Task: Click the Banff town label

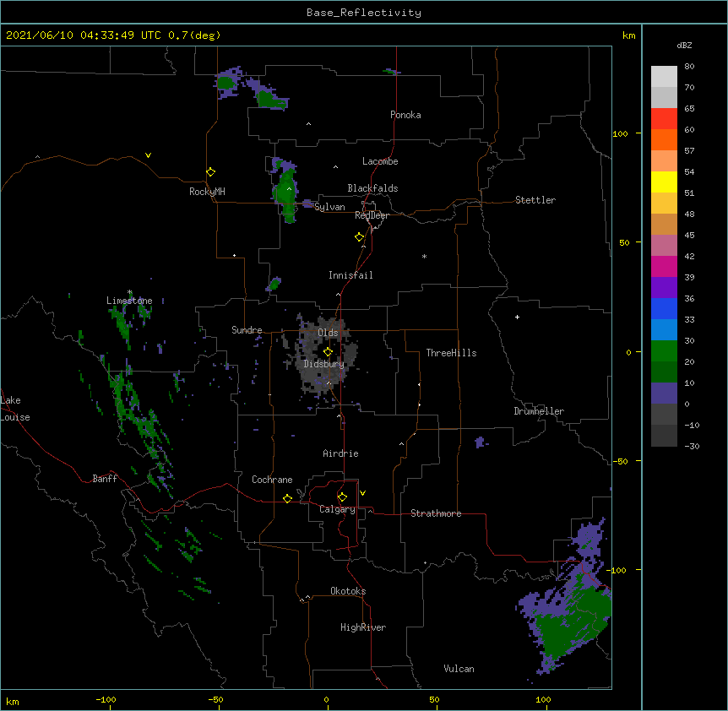Action: click(x=105, y=479)
